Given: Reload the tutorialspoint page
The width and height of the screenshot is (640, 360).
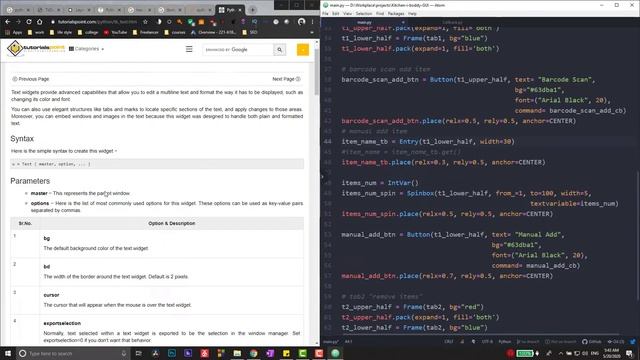Looking at the screenshot, I should (29, 22).
